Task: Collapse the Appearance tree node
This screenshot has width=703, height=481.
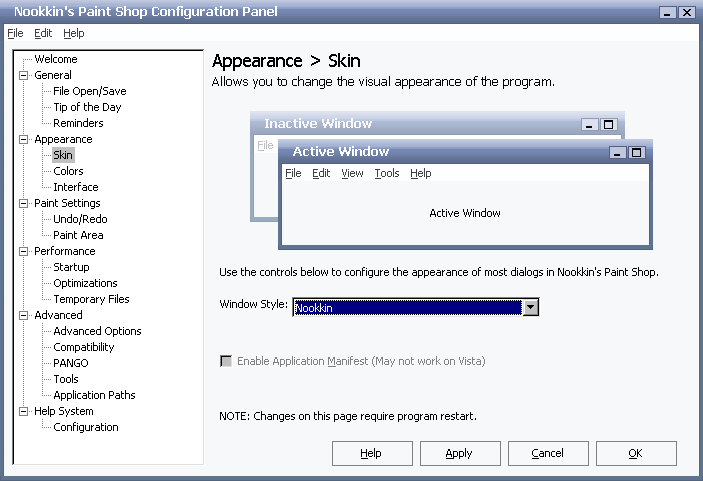Action: tap(23, 139)
